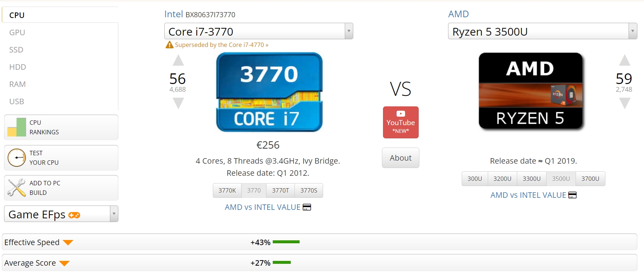Switch to the 300U variant
The image size is (644, 273).
point(475,179)
